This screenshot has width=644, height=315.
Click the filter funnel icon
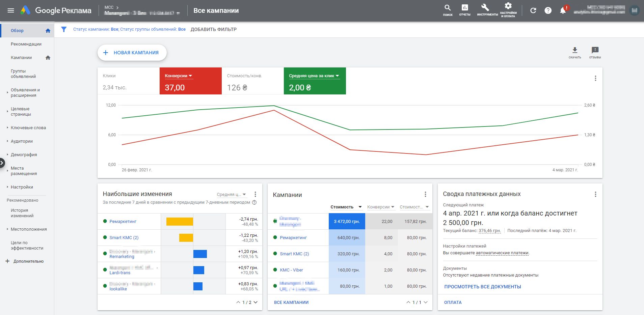(x=64, y=29)
